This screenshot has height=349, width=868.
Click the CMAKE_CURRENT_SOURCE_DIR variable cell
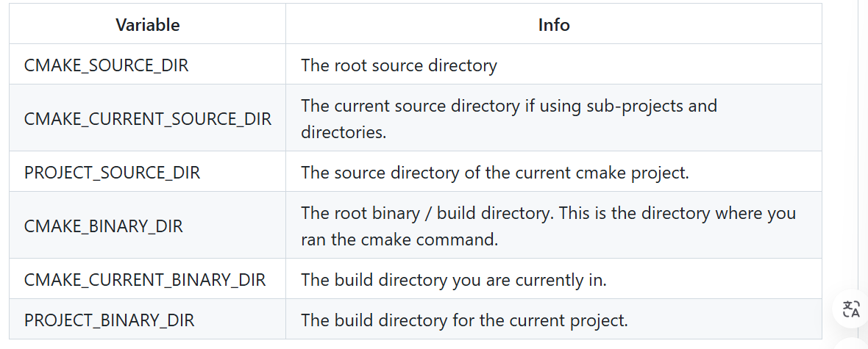tap(147, 118)
